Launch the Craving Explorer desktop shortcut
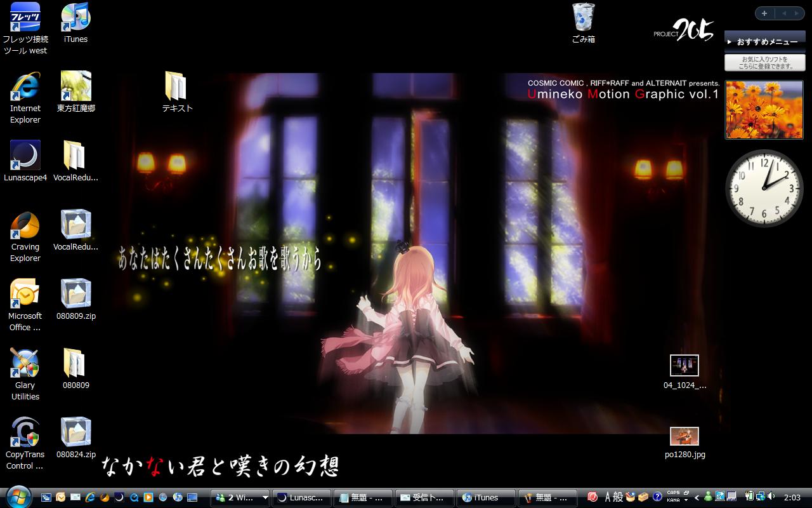The image size is (812, 508). coord(25,236)
